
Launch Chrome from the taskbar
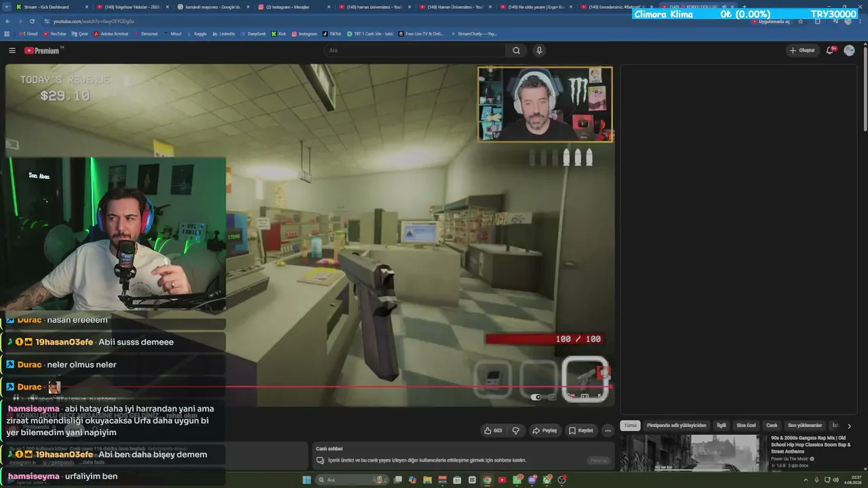(x=487, y=480)
